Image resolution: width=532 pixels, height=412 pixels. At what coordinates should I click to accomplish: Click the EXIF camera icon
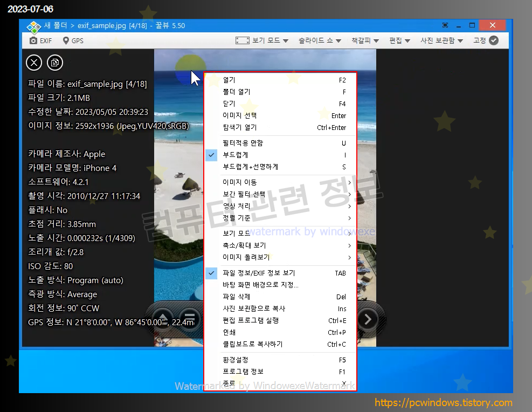click(x=33, y=41)
